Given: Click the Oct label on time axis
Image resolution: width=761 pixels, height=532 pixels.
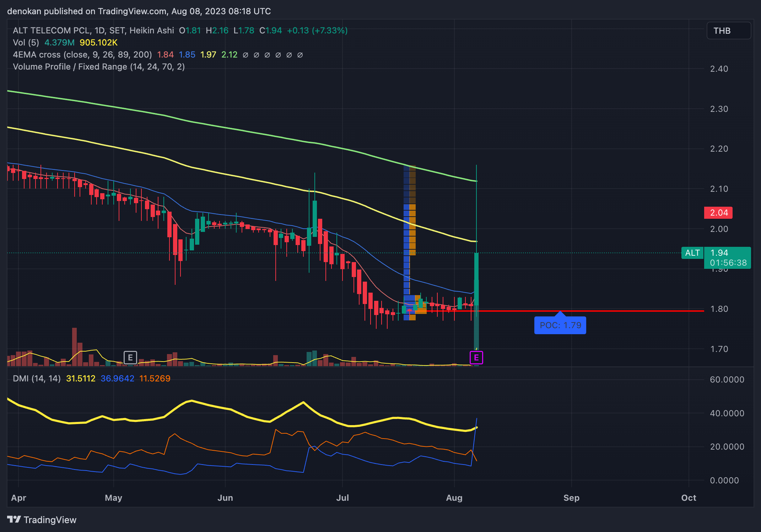Looking at the screenshot, I should tap(689, 498).
